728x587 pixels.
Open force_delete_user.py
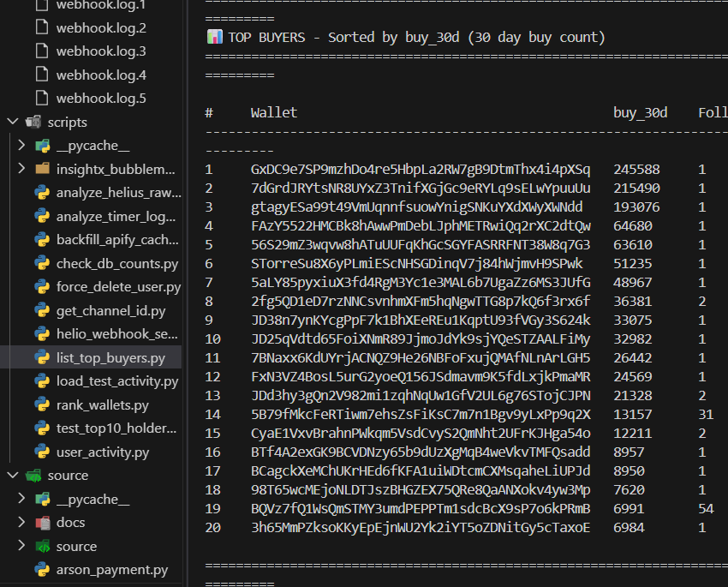(x=118, y=287)
